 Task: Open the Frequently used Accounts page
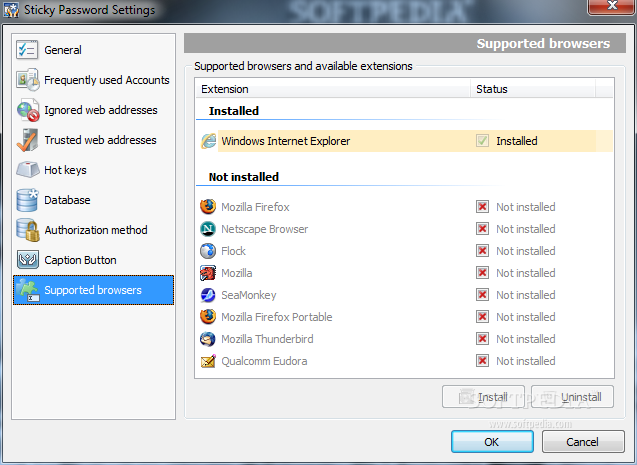point(93,80)
